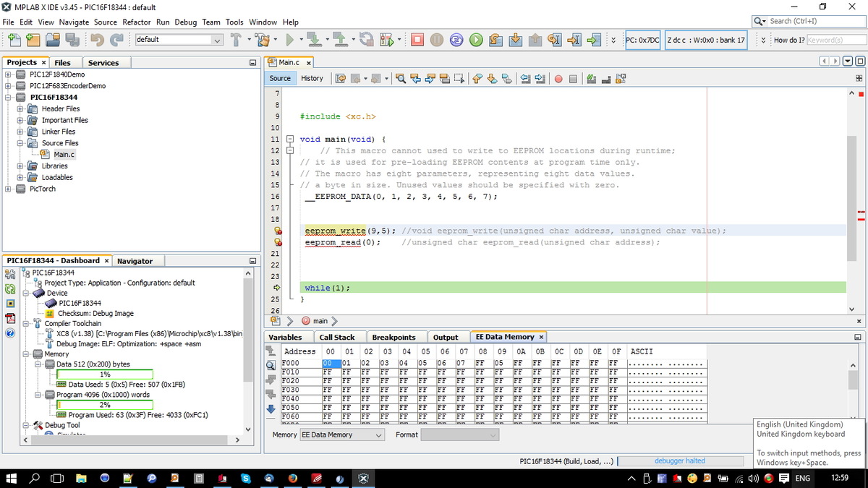Toggle the Source view button in editor

(280, 78)
